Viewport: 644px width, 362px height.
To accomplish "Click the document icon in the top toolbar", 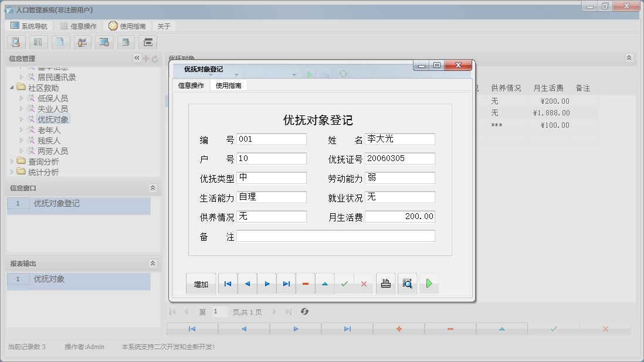I will coord(60,42).
